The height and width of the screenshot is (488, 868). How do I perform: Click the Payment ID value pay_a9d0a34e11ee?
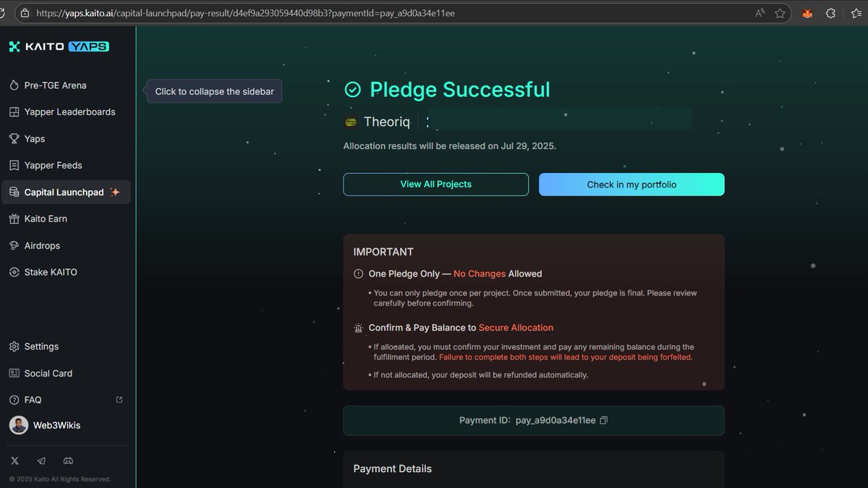[x=556, y=420]
